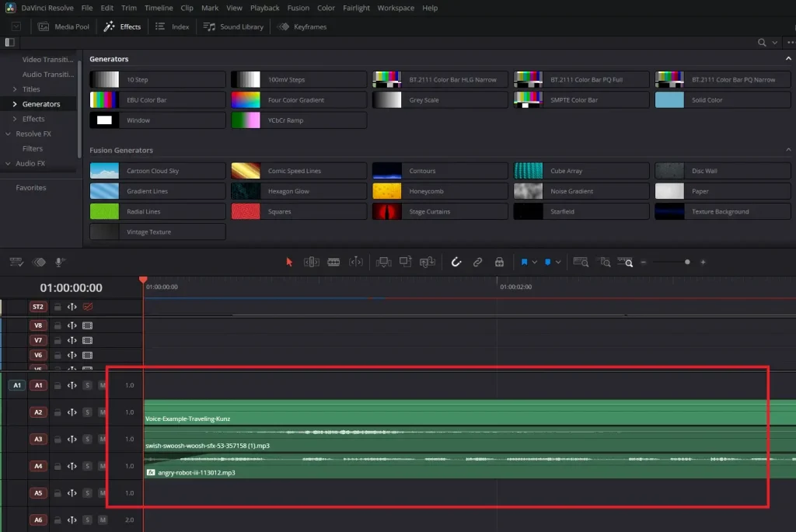796x532 pixels.
Task: Expand the Generators tree arrow
Action: click(x=15, y=104)
